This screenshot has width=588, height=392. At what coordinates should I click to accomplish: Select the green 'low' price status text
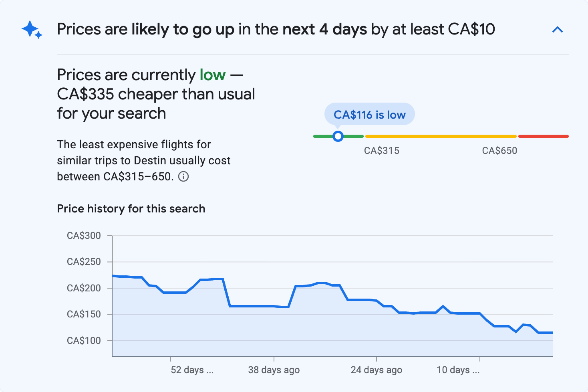click(212, 75)
